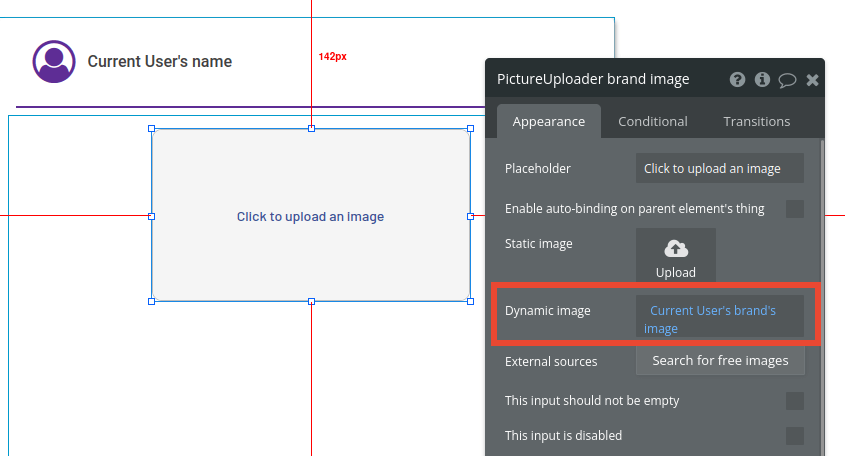
Task: Open the Transitions tab
Action: tap(757, 121)
